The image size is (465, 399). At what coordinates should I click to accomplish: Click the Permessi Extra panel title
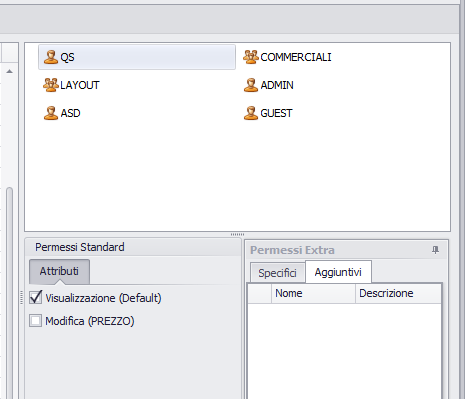pyautogui.click(x=292, y=250)
